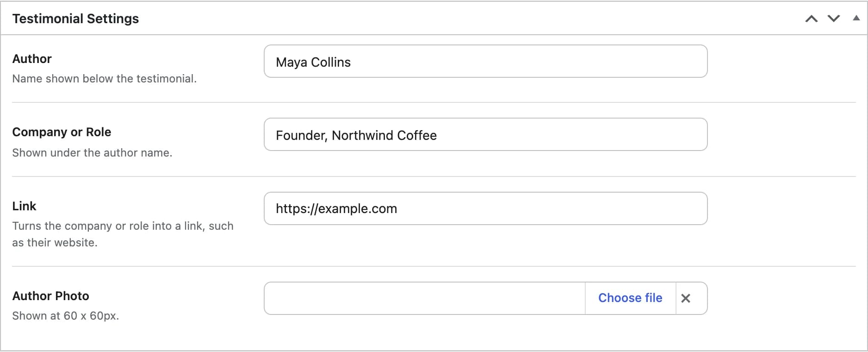The image size is (868, 352).
Task: Click the Author Photo label
Action: tap(50, 296)
